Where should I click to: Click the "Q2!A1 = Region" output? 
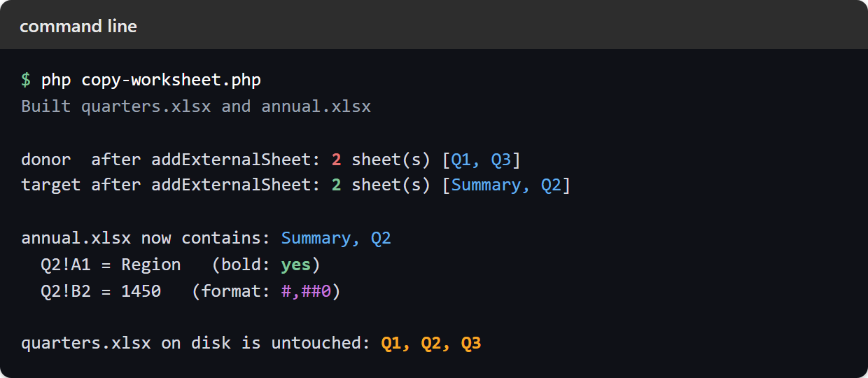pos(111,265)
